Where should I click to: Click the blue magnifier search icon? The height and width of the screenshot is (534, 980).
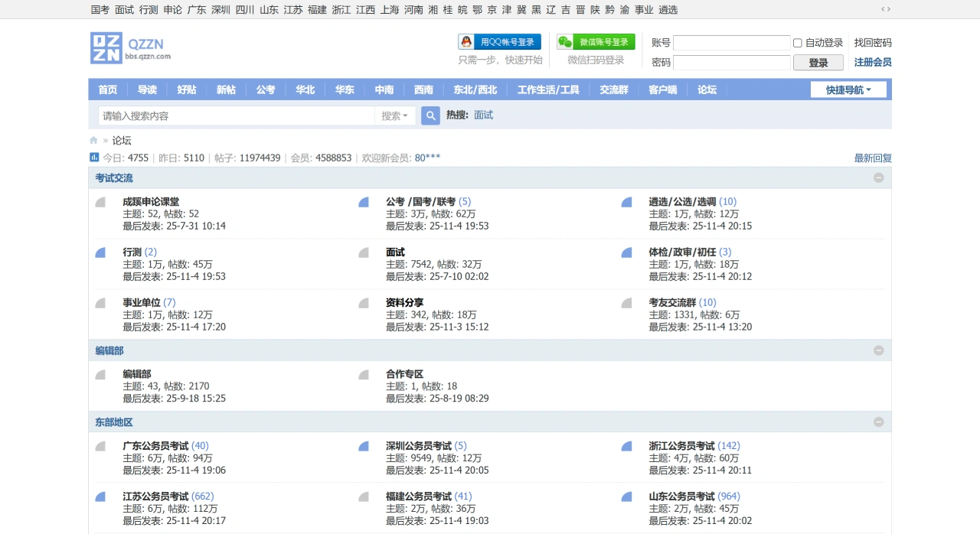coord(430,115)
